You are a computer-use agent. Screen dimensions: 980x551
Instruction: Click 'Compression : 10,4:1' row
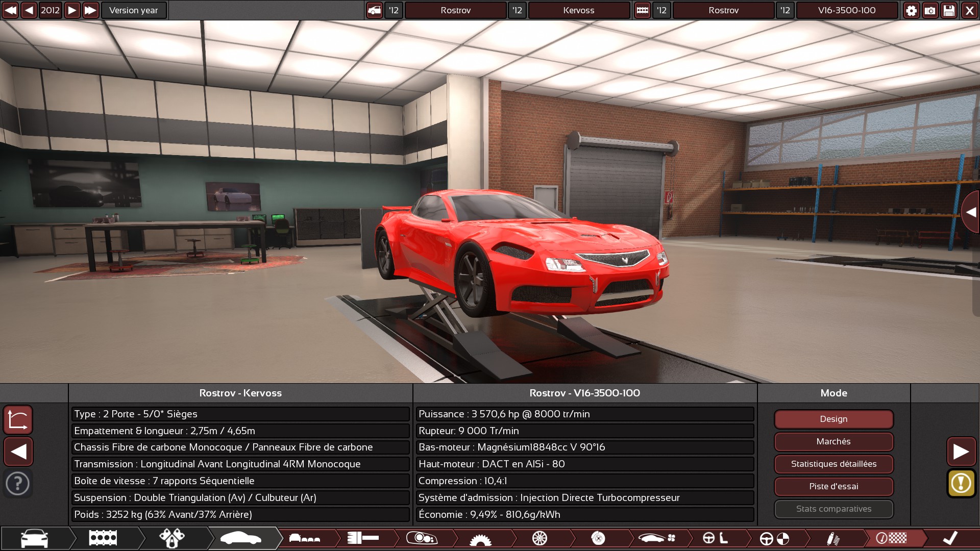[x=585, y=481]
